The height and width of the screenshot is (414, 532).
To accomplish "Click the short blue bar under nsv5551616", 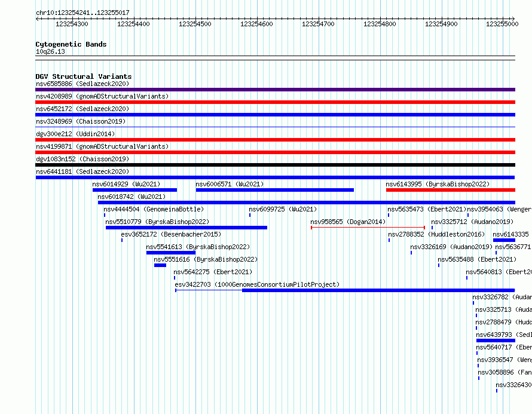I will (160, 265).
